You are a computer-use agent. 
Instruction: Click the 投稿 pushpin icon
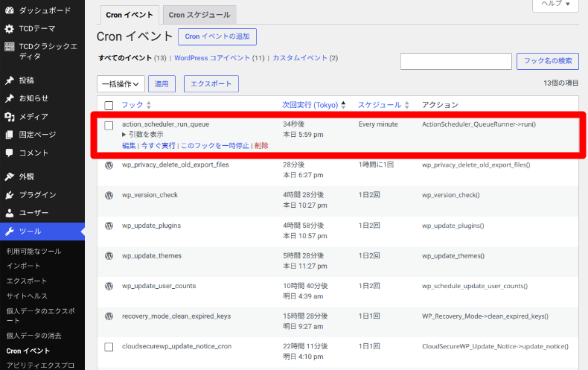[x=10, y=80]
